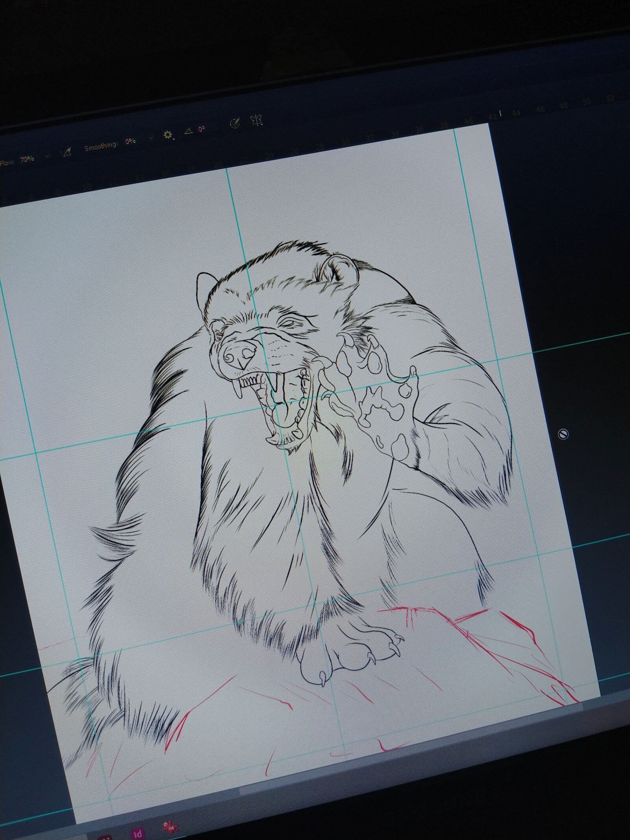The height and width of the screenshot is (840, 630).
Task: Click the brush angle icon
Action: tap(189, 131)
